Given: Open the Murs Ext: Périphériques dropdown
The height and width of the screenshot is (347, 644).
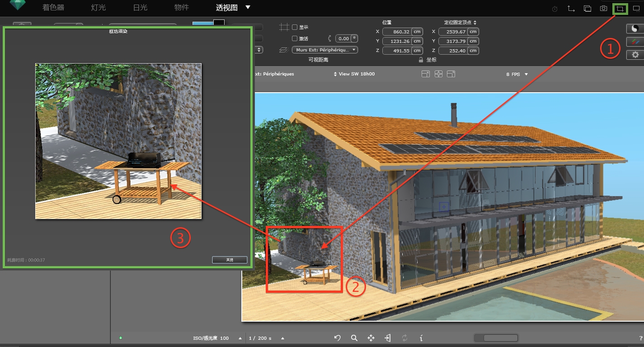Looking at the screenshot, I should [x=325, y=50].
